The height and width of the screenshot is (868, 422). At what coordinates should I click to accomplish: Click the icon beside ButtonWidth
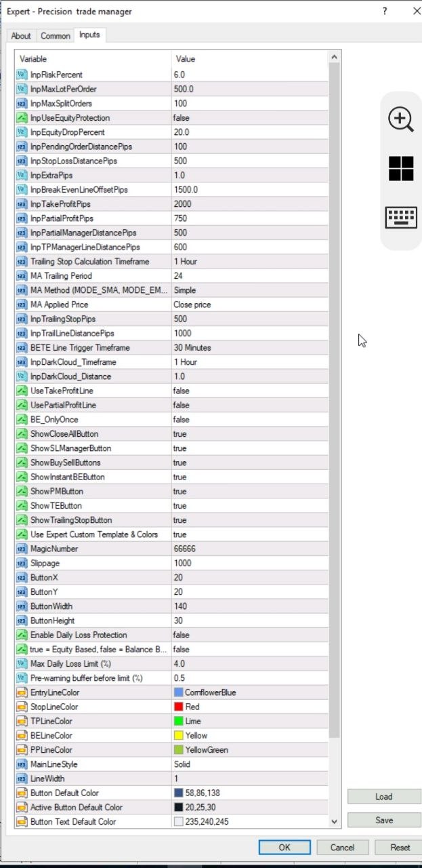tap(22, 606)
